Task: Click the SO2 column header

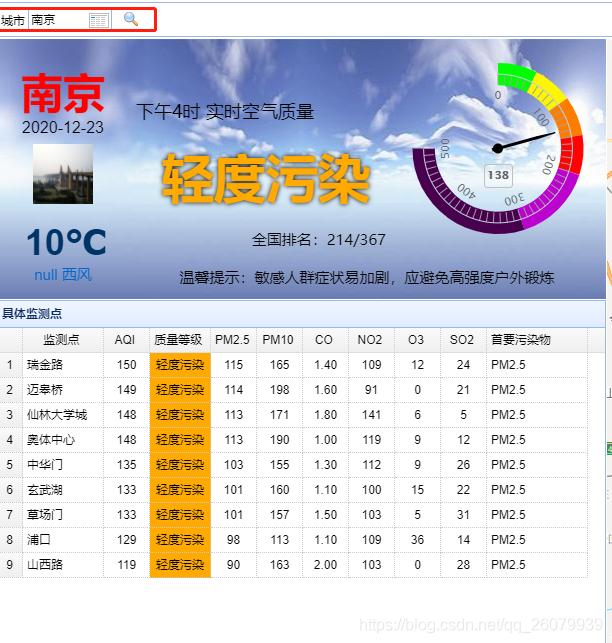Action: coord(462,340)
